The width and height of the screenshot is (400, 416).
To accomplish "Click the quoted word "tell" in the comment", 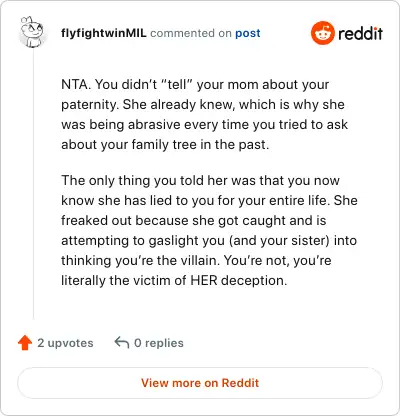I will click(x=177, y=84).
